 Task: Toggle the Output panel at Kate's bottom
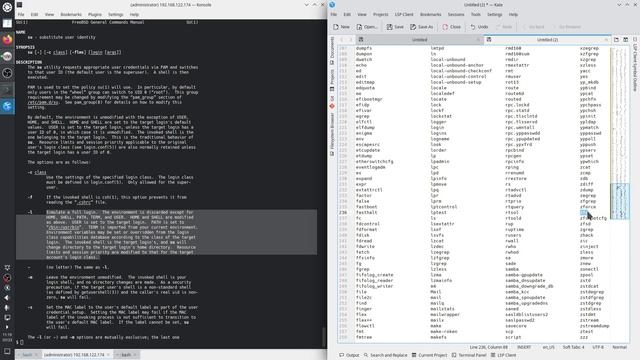[349, 355]
